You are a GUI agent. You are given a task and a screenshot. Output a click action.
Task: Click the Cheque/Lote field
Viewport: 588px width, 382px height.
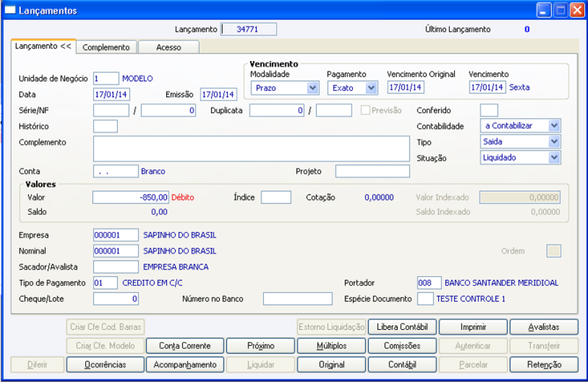point(116,299)
